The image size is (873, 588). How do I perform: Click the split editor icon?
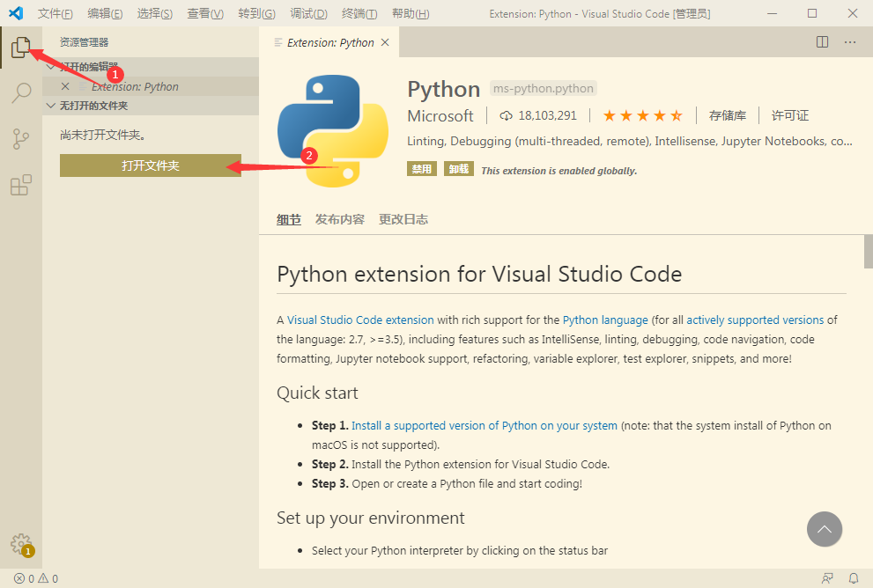(823, 42)
